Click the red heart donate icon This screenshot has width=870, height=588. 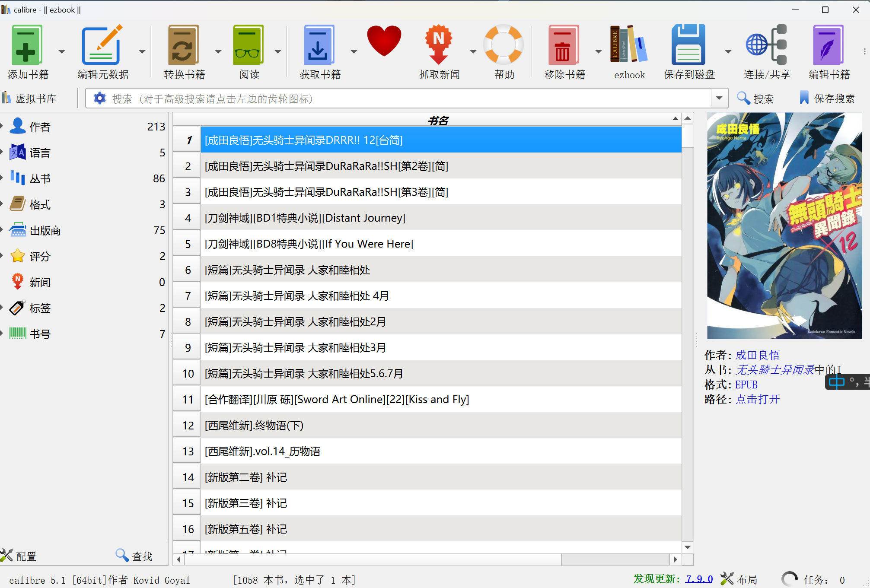point(384,41)
